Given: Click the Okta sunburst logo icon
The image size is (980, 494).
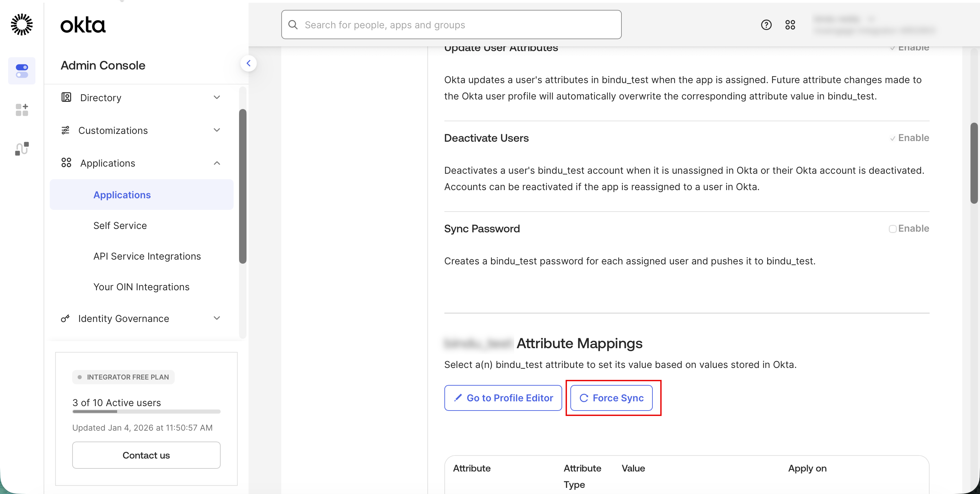Looking at the screenshot, I should [x=22, y=25].
